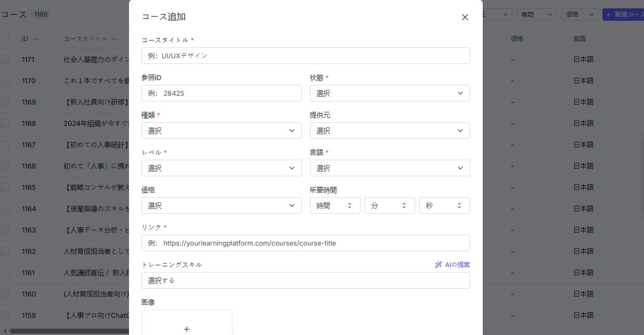The image size is (644, 335).
Task: Click ID cell 1160
Action: (29, 294)
